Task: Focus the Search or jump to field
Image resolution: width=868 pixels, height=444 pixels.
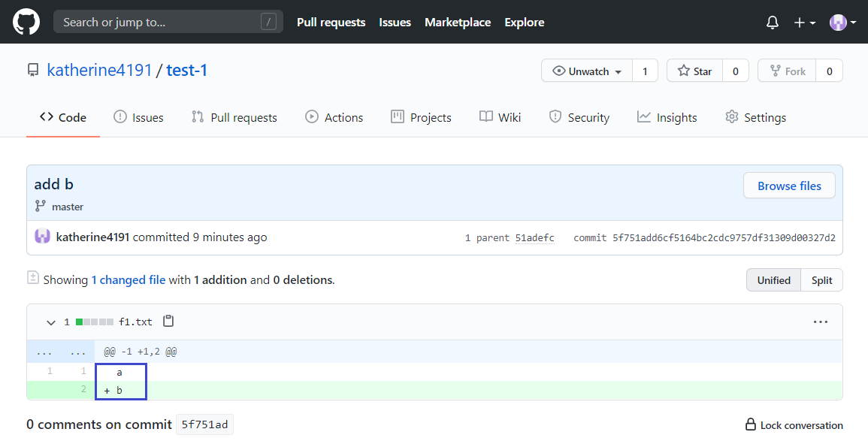Action: (168, 22)
